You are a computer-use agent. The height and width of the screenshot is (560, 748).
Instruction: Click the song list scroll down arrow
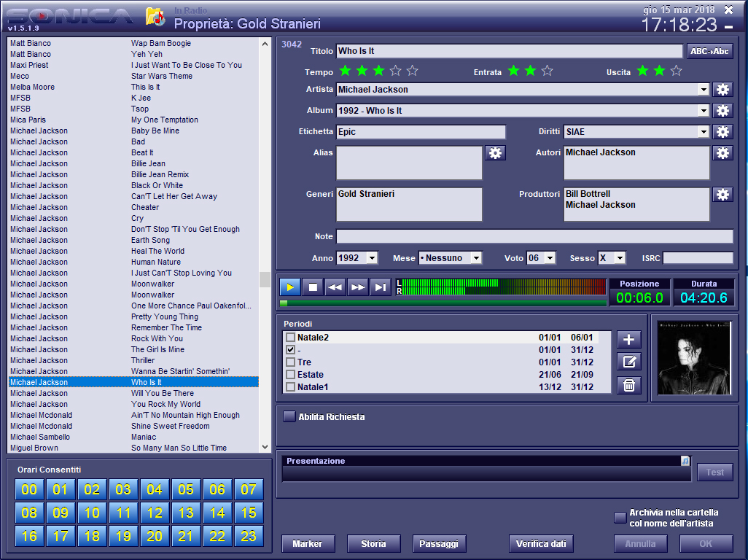(265, 447)
